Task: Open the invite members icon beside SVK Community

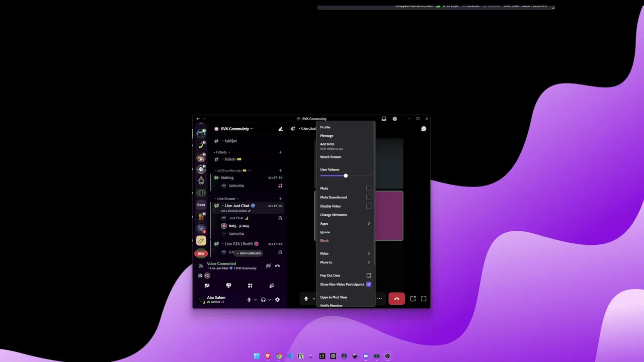Action: pyautogui.click(x=280, y=129)
